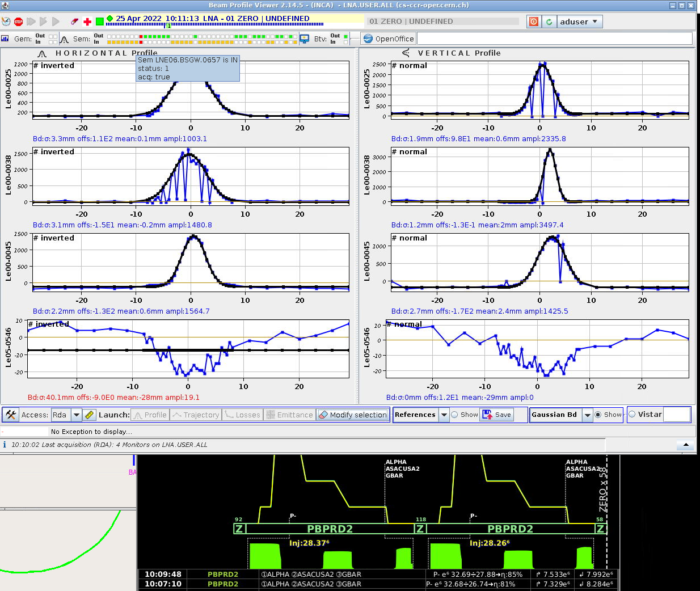Viewport: 700px width, 591px height.
Task: Click the Vistar text input field
Action: point(676,415)
